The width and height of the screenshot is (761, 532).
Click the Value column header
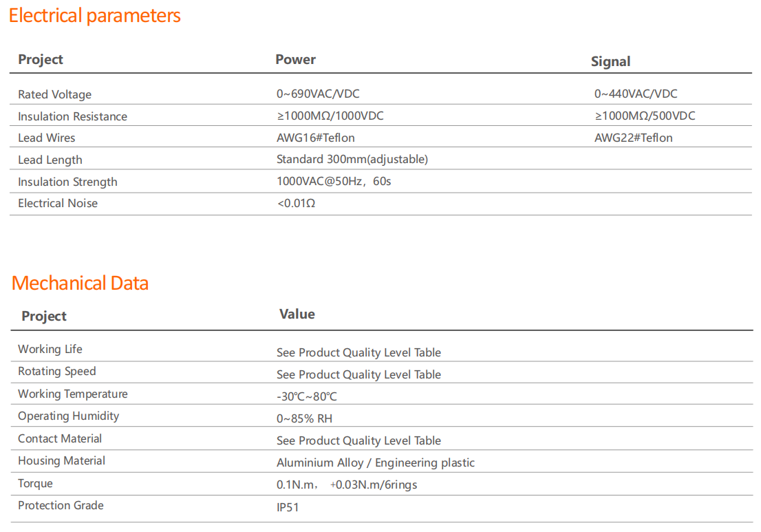pyautogui.click(x=297, y=315)
